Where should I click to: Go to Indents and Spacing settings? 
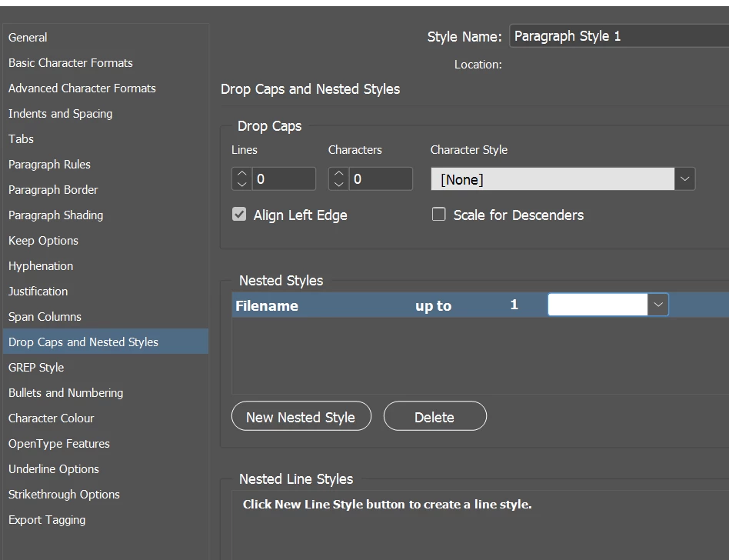point(60,113)
